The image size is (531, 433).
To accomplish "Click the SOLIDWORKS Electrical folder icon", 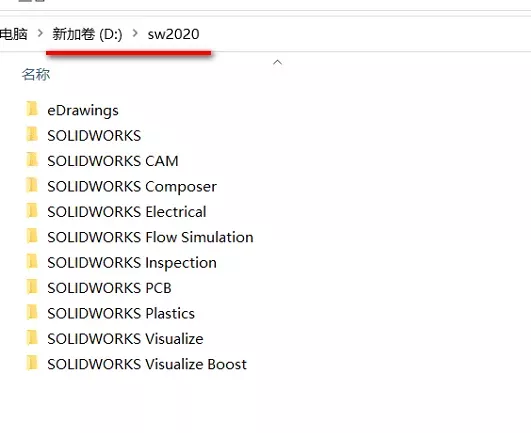I will (x=32, y=211).
